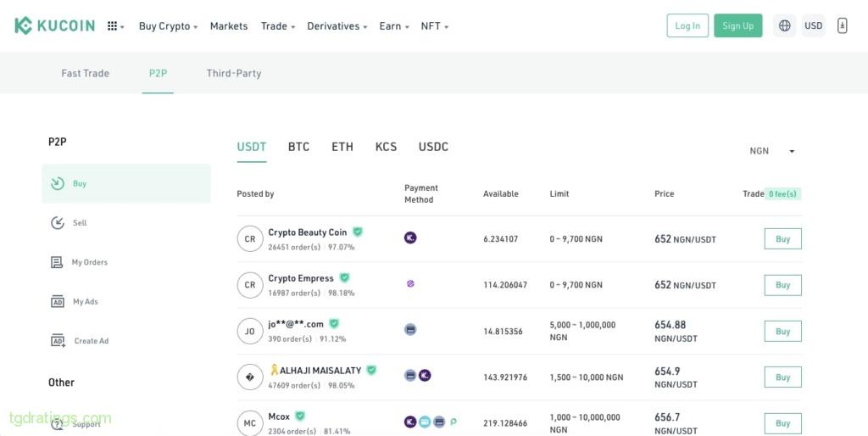Viewport: 868px width, 436px height.
Task: Click Crypto Empress avatar CR
Action: pos(250,285)
